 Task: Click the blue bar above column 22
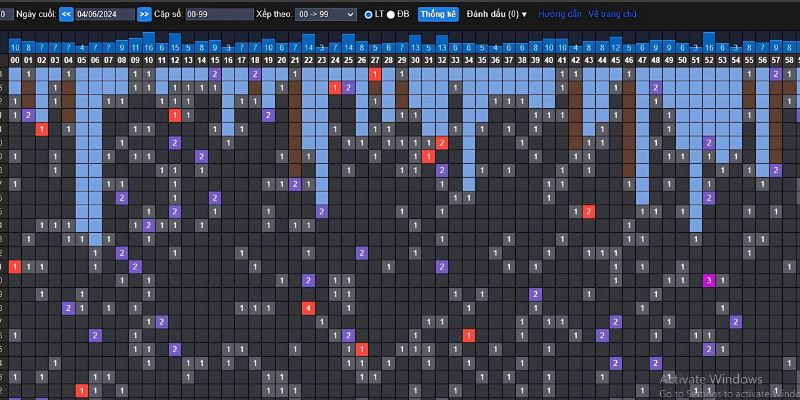(308, 44)
